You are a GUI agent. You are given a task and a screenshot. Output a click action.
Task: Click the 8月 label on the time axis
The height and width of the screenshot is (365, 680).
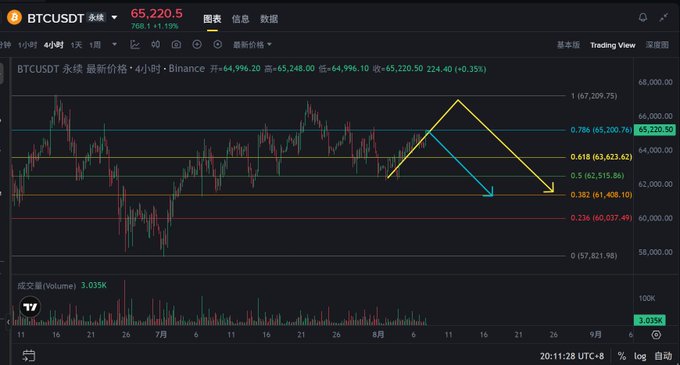pos(378,335)
